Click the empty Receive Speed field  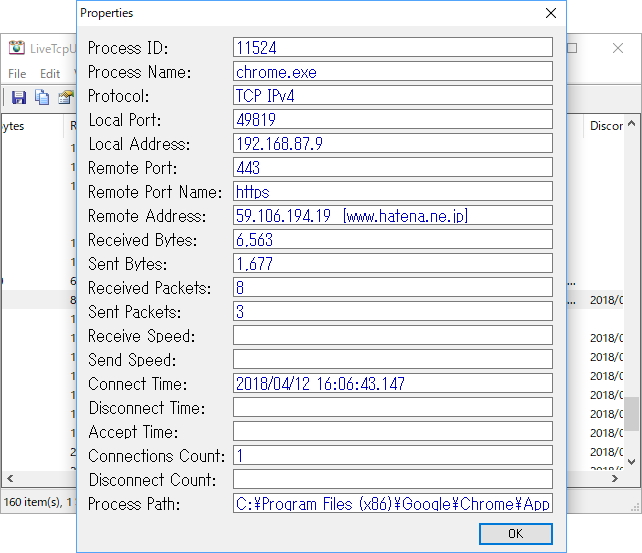click(393, 335)
